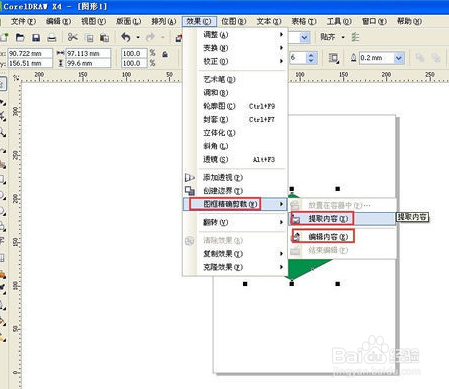Click the stepper arrows beside value 6

(311, 58)
